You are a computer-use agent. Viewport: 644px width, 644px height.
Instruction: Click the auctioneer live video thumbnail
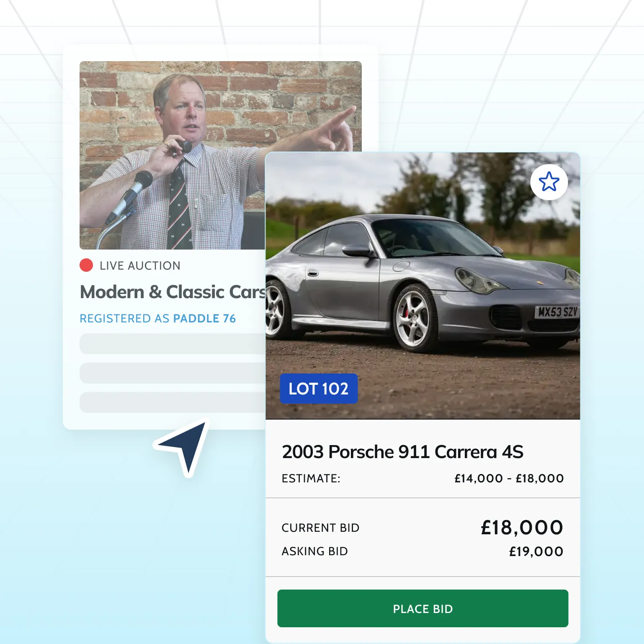pos(173,155)
